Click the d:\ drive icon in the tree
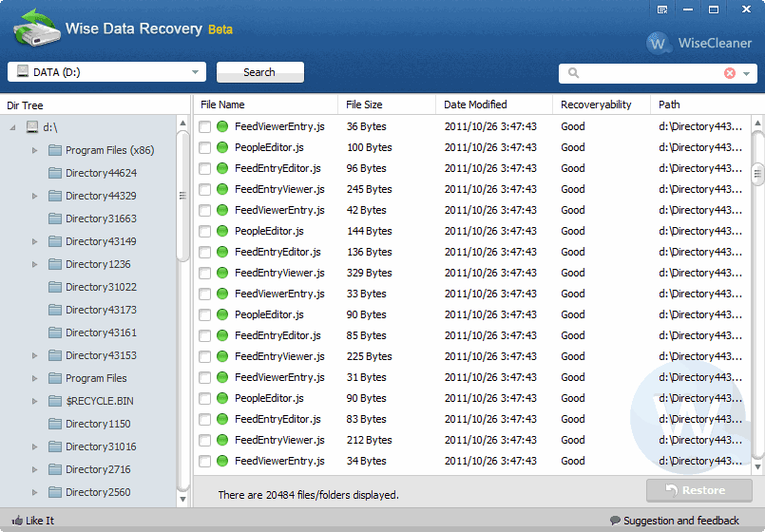 click(x=32, y=127)
